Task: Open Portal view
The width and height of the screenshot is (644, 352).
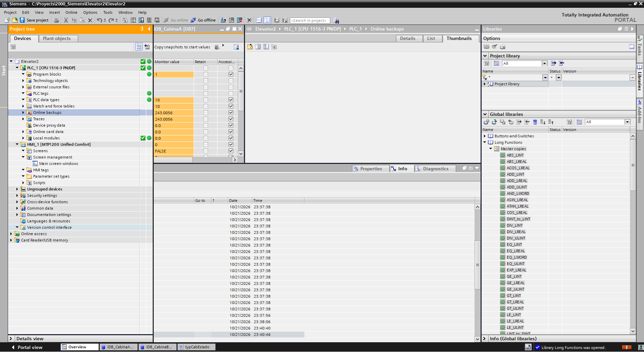Action: point(27,347)
